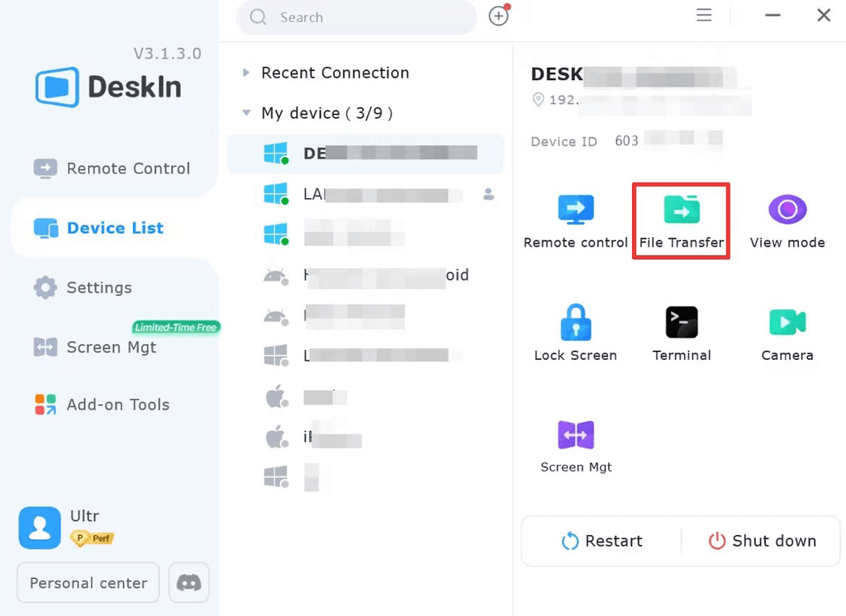Open a Terminal on the device
The width and height of the screenshot is (846, 616).
[681, 330]
